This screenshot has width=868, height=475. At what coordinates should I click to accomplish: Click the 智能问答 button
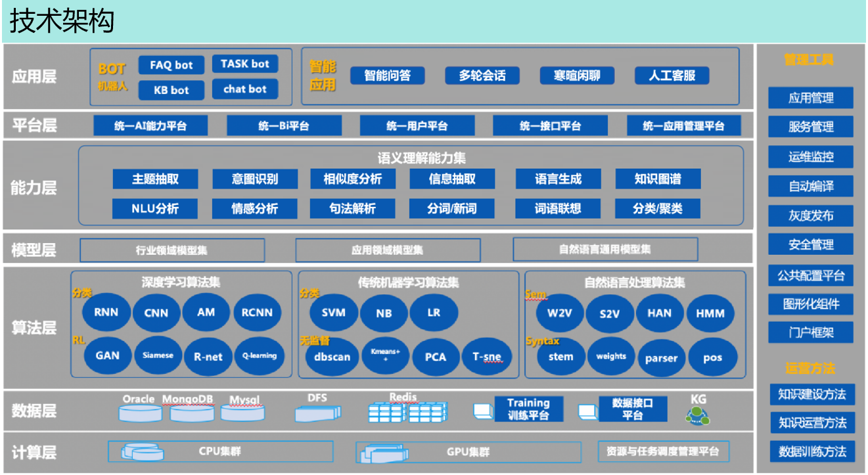[x=387, y=76]
